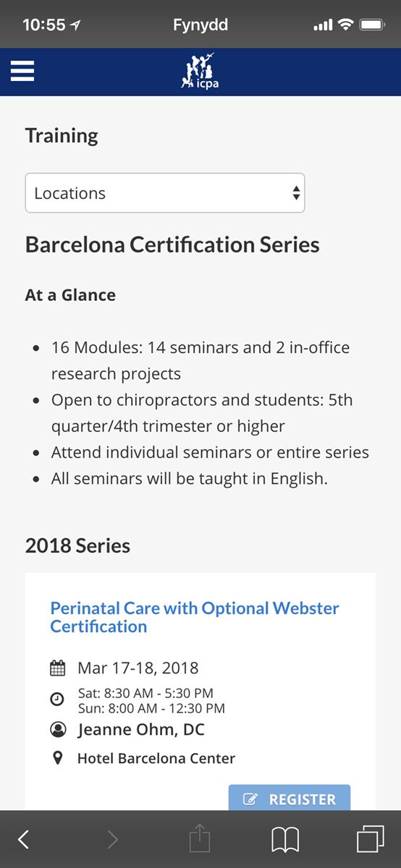
Task: Open the browser tabs overview icon
Action: coord(371,839)
